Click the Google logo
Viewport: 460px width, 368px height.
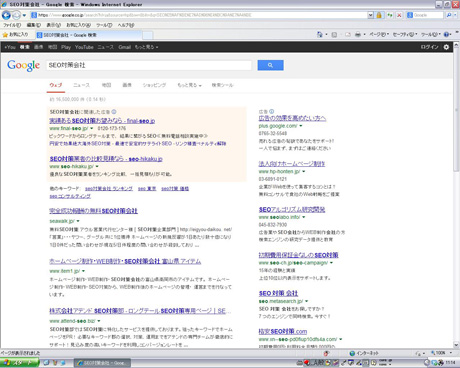pos(24,65)
